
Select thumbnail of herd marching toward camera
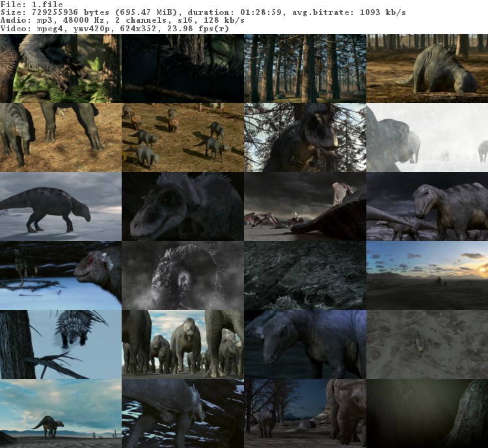183,344
